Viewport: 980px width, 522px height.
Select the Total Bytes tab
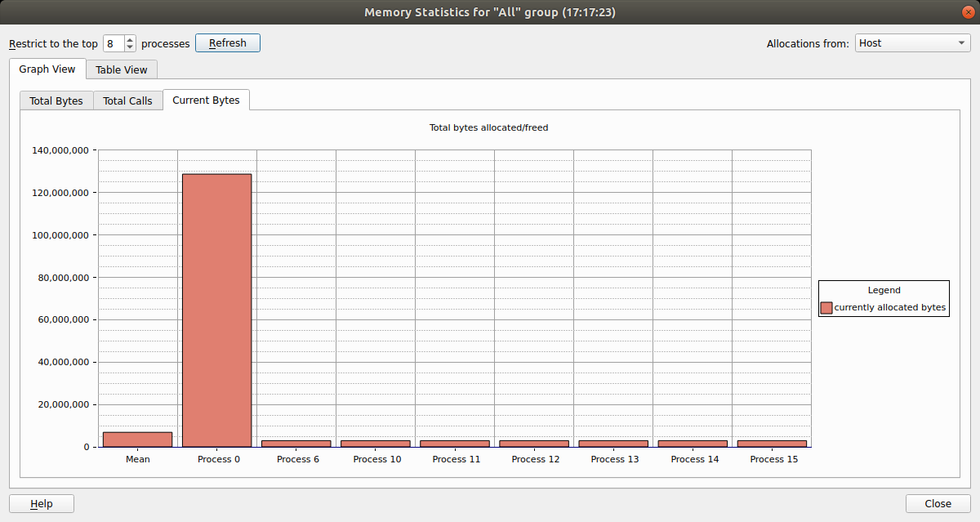click(x=56, y=100)
